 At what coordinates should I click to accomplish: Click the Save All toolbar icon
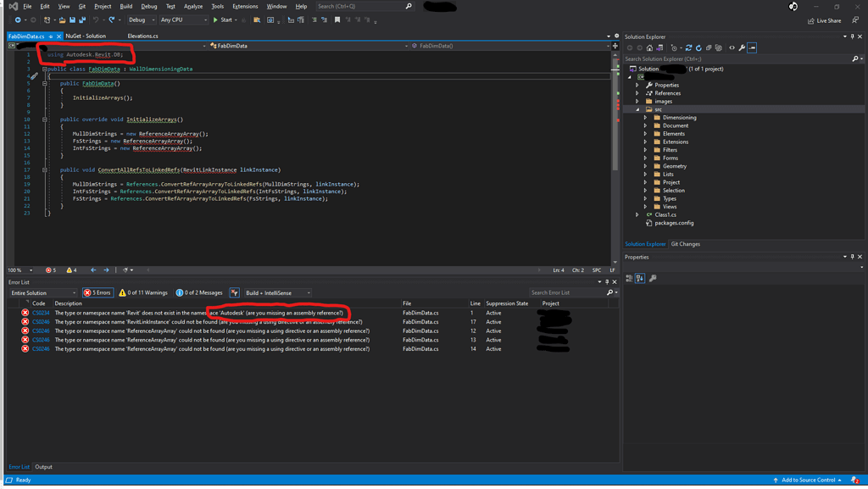click(81, 19)
